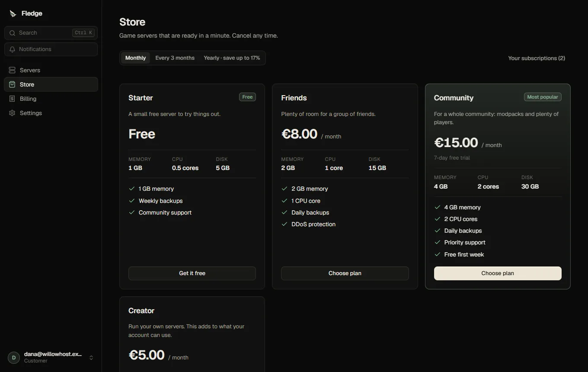Open Your subscriptions (2) link
The width and height of the screenshot is (588, 372).
[537, 58]
